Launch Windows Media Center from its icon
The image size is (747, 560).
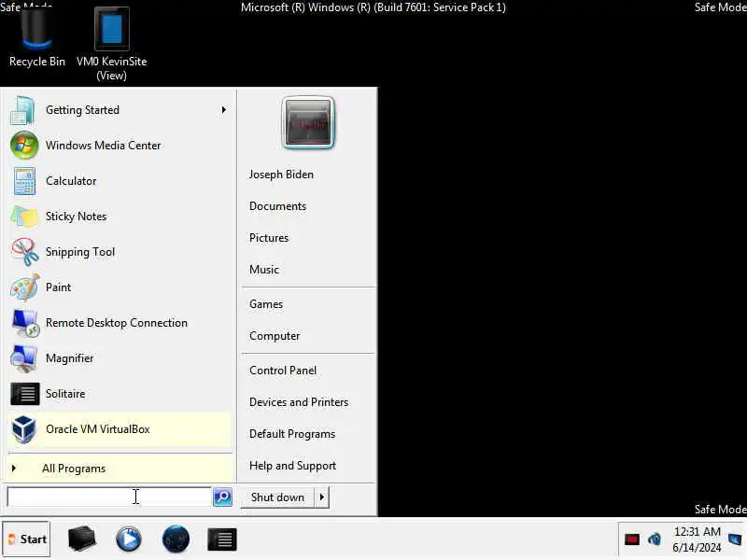24,146
